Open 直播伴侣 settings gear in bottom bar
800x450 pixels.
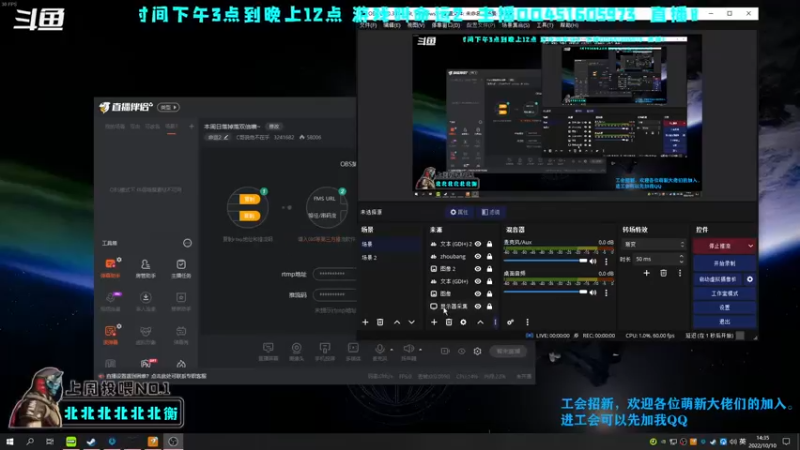(478, 351)
